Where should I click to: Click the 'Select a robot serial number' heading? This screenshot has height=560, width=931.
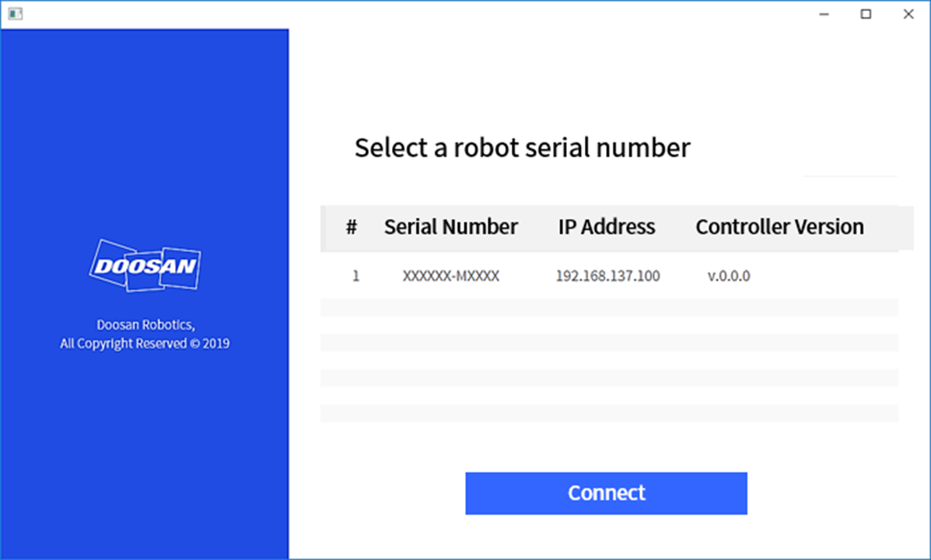click(x=522, y=148)
